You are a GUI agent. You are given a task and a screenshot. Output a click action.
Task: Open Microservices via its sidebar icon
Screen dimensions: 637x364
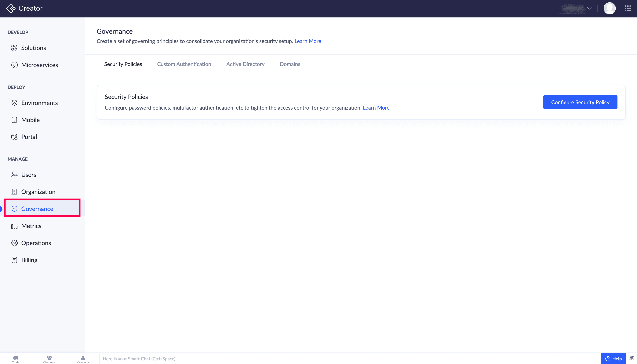coord(14,65)
